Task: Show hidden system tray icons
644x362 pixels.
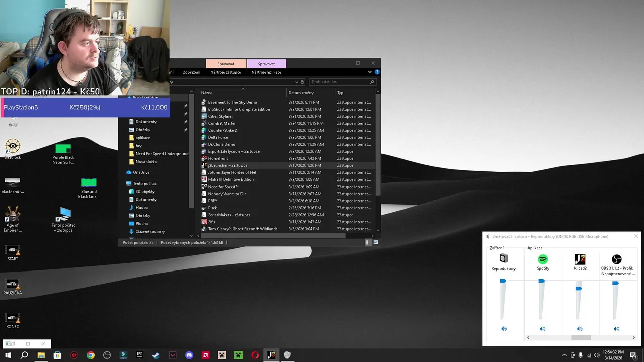Action: click(565, 355)
